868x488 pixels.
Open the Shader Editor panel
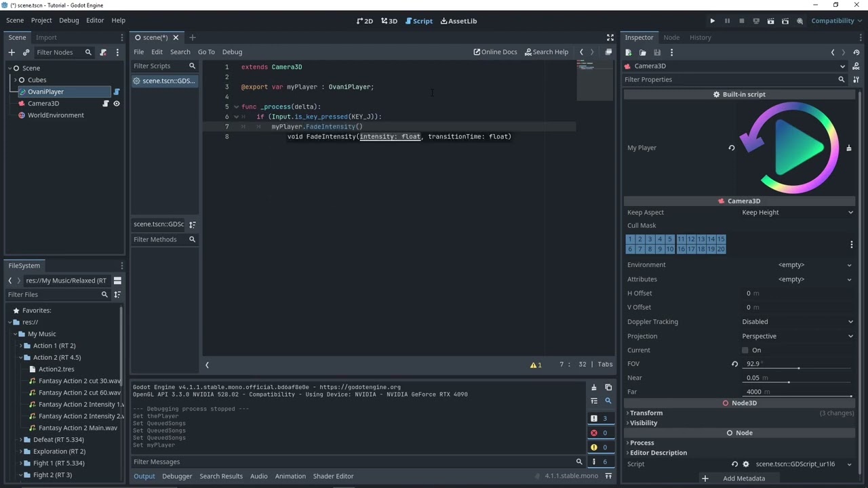pyautogui.click(x=333, y=476)
